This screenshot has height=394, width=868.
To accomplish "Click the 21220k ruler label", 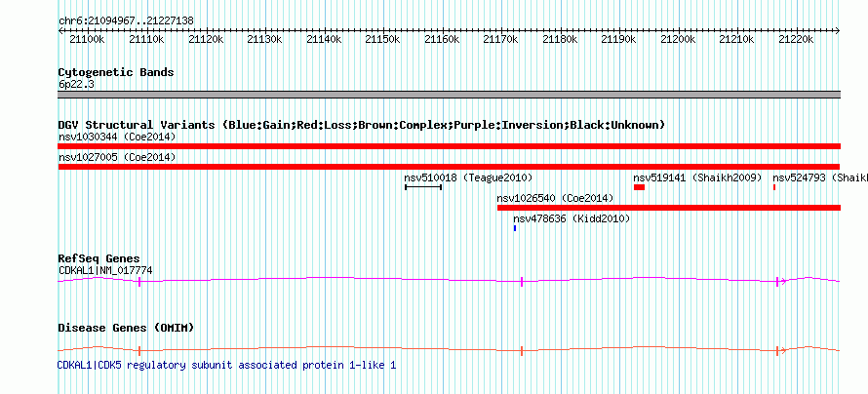I will tap(796, 39).
